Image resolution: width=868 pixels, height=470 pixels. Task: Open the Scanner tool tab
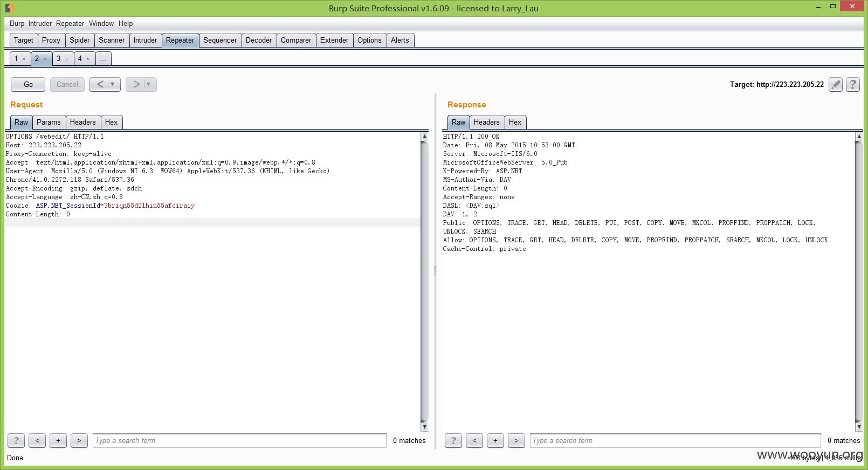[x=112, y=40]
